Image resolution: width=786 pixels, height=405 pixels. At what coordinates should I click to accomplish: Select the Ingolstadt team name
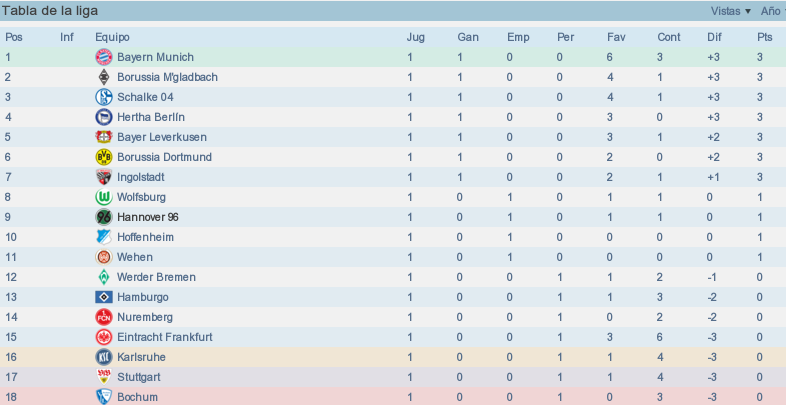pyautogui.click(x=140, y=177)
